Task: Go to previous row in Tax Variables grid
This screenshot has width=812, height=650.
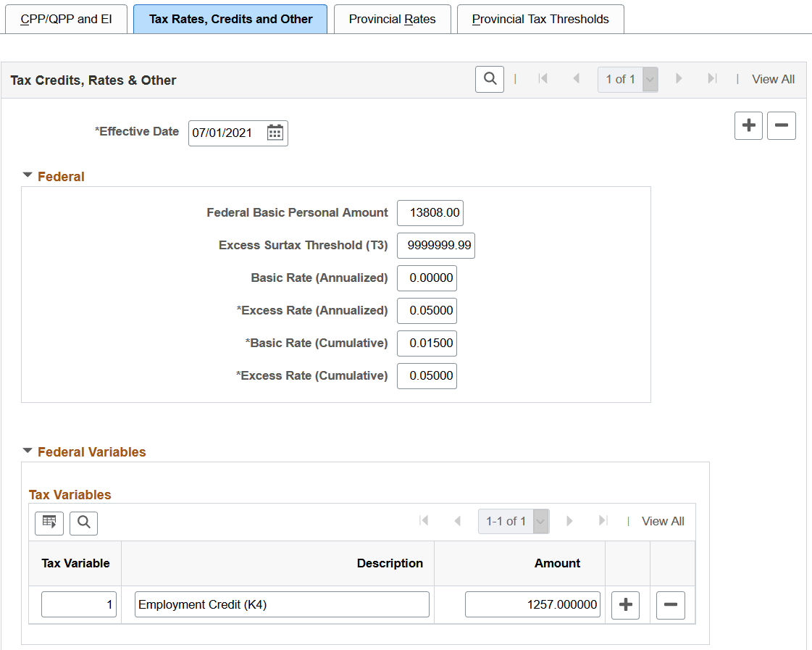Action: click(x=457, y=520)
